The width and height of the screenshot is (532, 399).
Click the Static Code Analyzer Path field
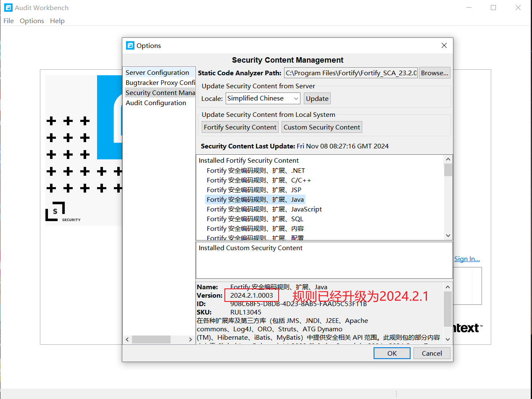pos(351,73)
